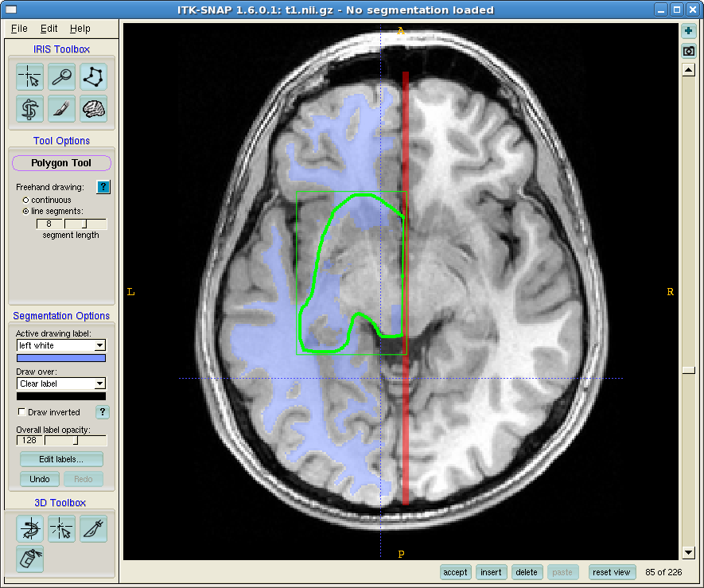
Task: Click accept to confirm the polygon
Action: coord(456,572)
